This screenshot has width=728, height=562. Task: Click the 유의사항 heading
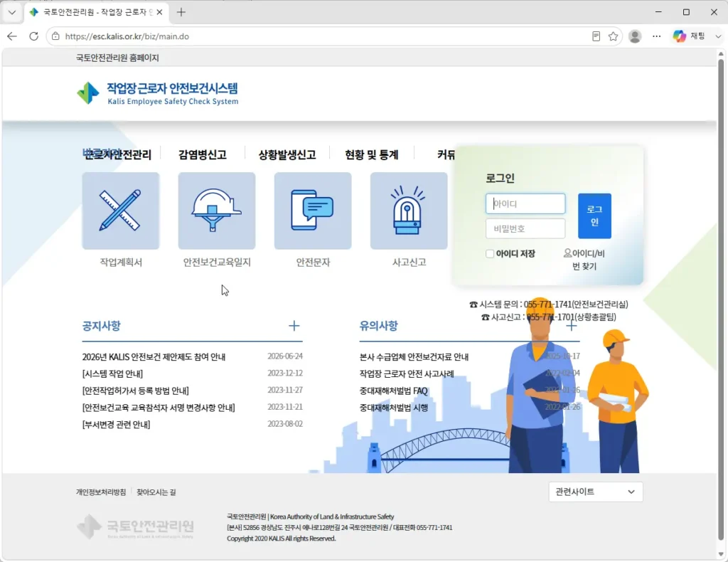point(378,326)
